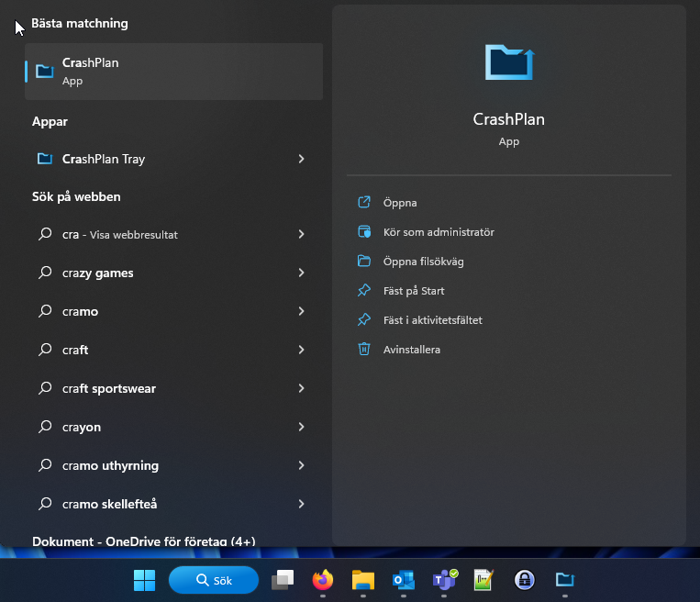Expand the 'crayon' suggestion arrow

tap(301, 427)
